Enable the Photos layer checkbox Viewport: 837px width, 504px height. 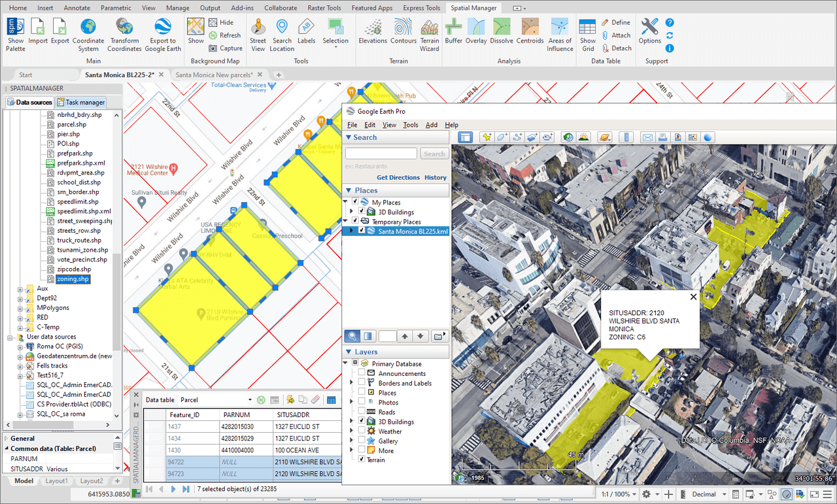point(362,402)
